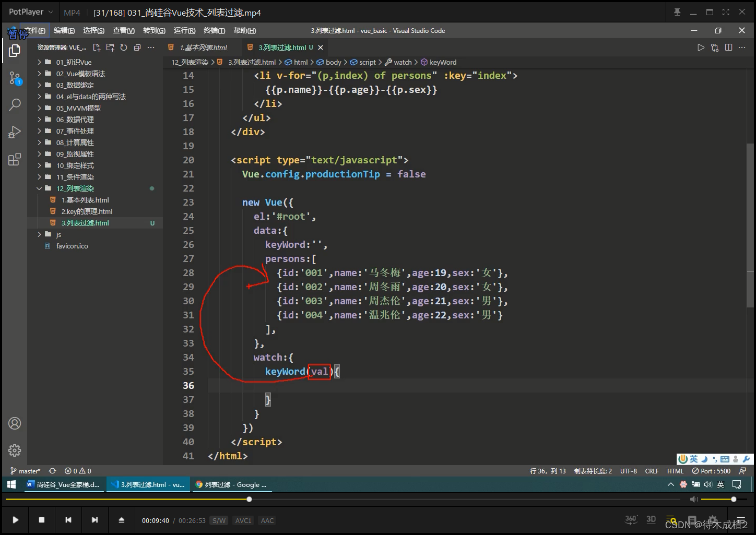
Task: Click the HTML language mode indicator
Action: pyautogui.click(x=675, y=471)
